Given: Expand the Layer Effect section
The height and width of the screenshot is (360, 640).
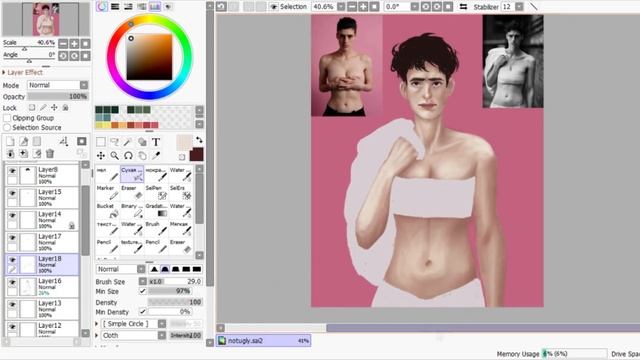Looking at the screenshot, I should pyautogui.click(x=4, y=72).
